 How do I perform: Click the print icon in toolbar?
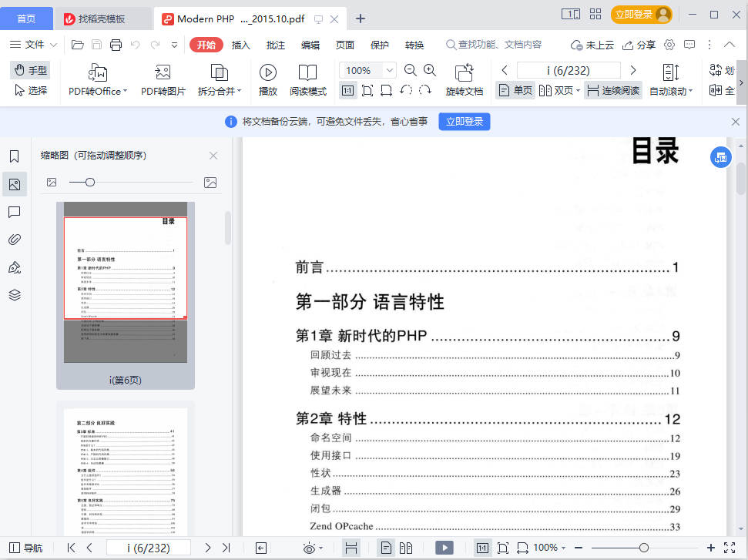point(116,45)
